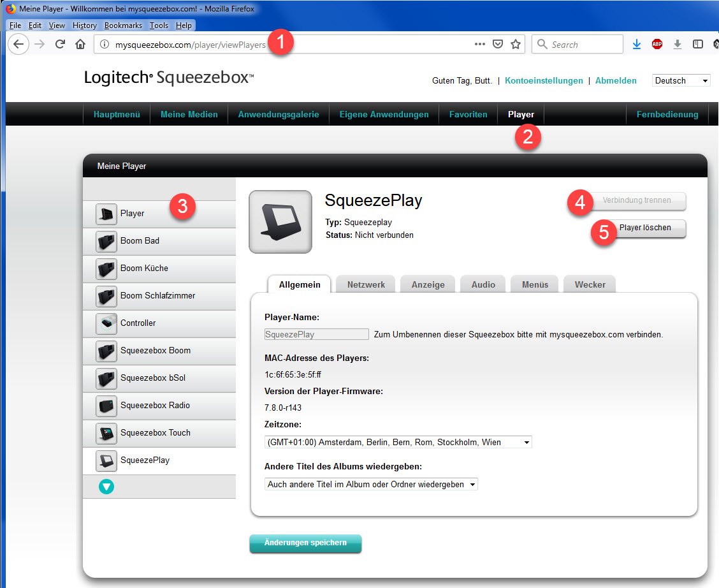Click the Firefox reload page icon
This screenshot has width=719, height=588.
tap(61, 44)
